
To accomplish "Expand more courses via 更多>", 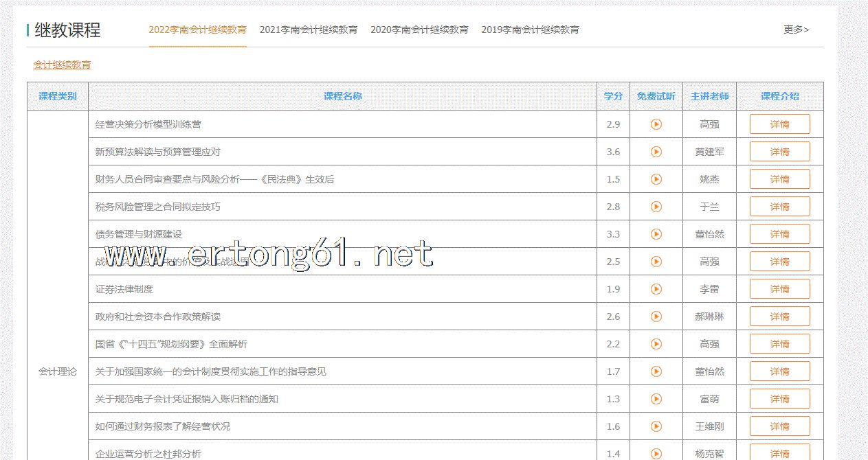I will (796, 30).
